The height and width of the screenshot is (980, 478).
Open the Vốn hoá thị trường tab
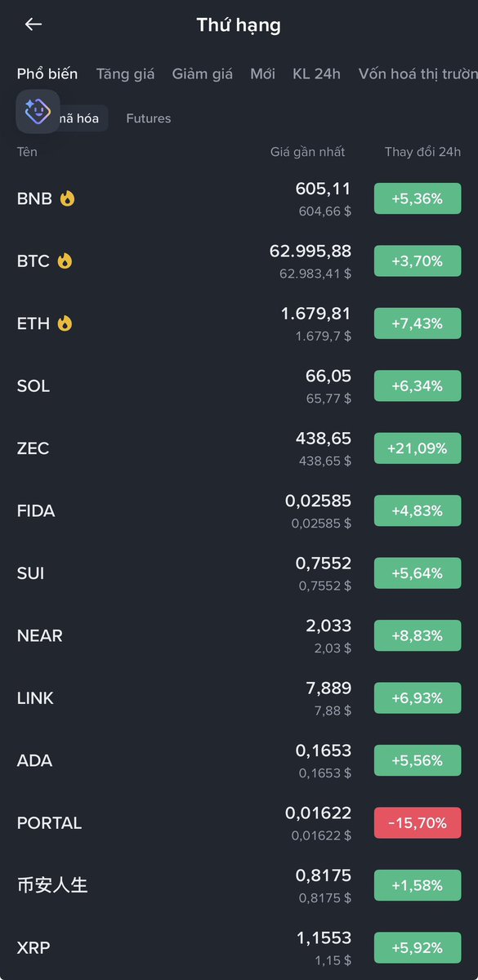tap(418, 73)
